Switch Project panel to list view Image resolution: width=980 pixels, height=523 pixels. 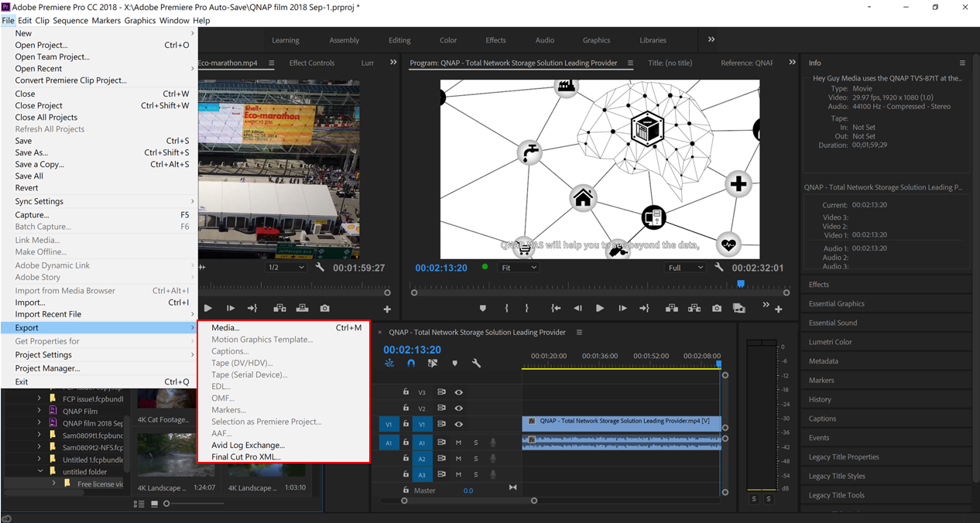tap(139, 504)
